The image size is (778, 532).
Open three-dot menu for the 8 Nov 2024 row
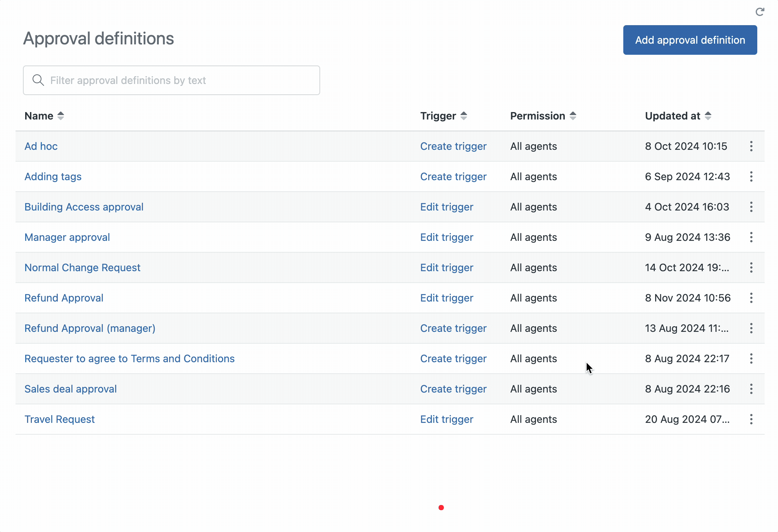click(x=751, y=298)
